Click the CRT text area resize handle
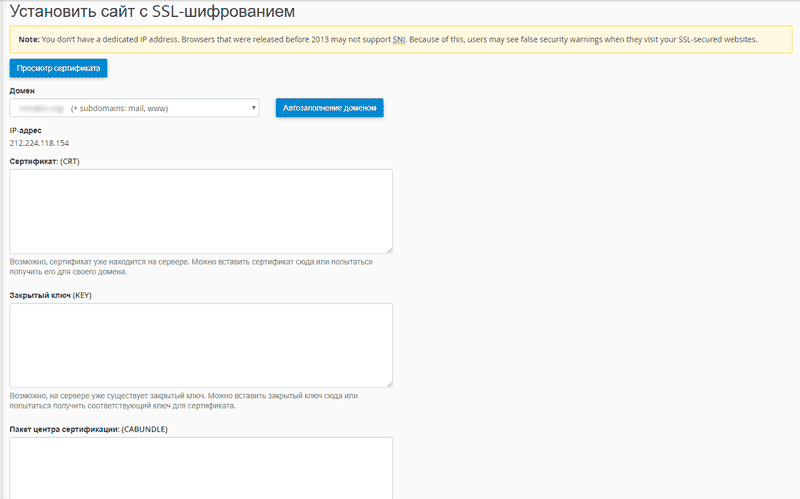The image size is (800, 499). click(388, 250)
